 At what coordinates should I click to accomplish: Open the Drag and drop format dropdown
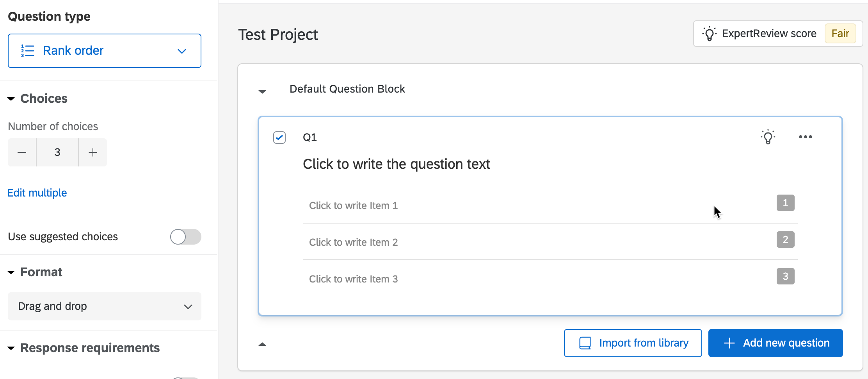point(105,306)
